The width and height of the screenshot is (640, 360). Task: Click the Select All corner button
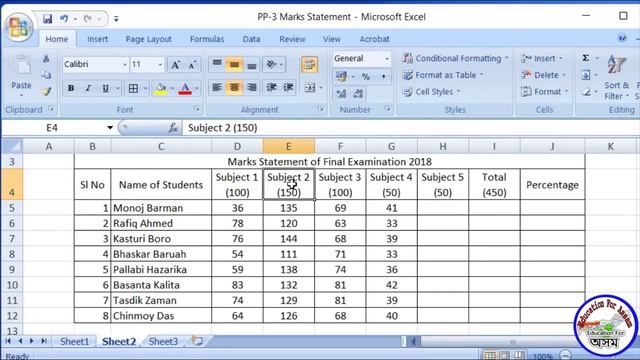coord(12,146)
